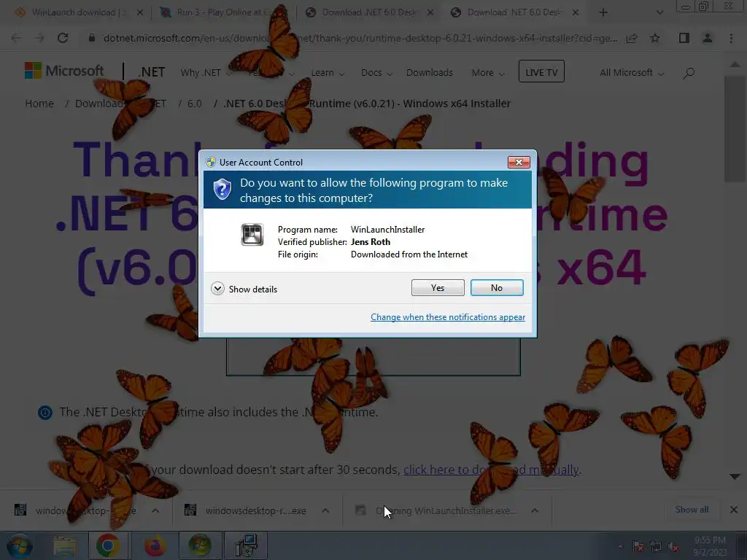Click the Microsoft logo
The image size is (747, 560).
click(64, 71)
